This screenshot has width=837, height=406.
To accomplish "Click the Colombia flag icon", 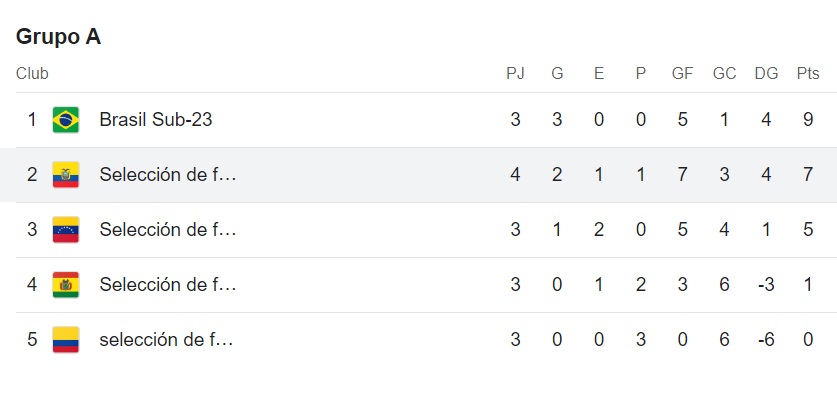I will [x=66, y=340].
